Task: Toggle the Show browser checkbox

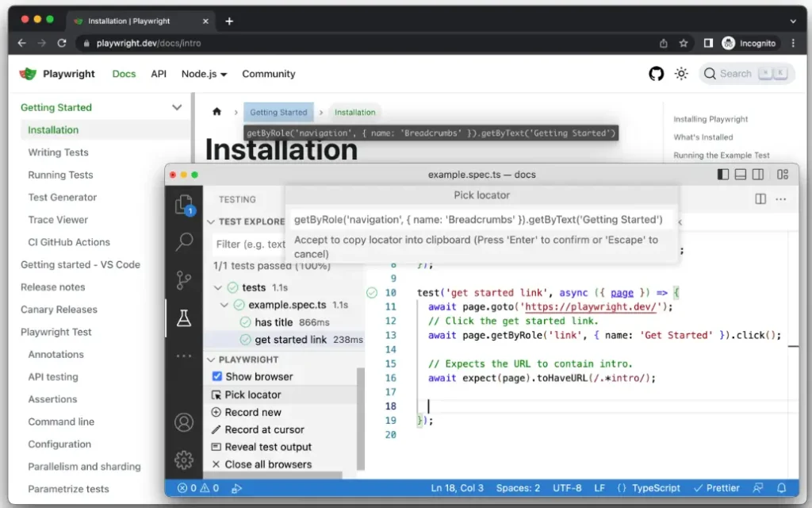Action: (x=217, y=377)
